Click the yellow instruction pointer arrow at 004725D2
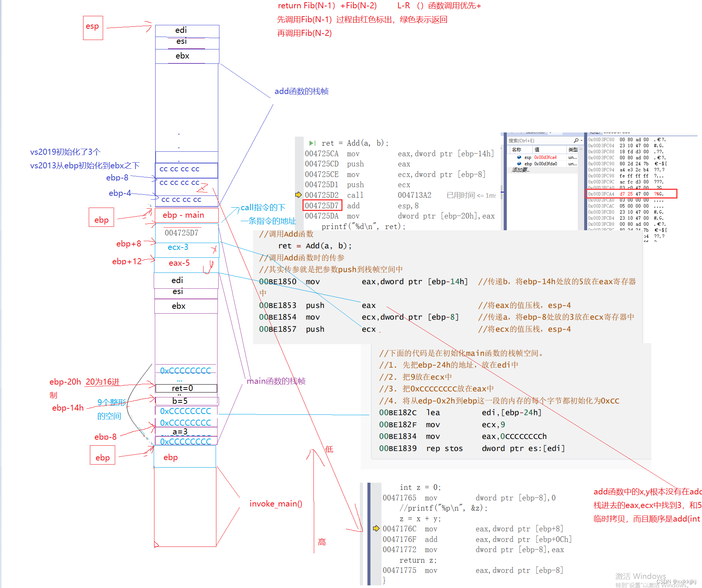This screenshot has height=588, width=702. 298,195
